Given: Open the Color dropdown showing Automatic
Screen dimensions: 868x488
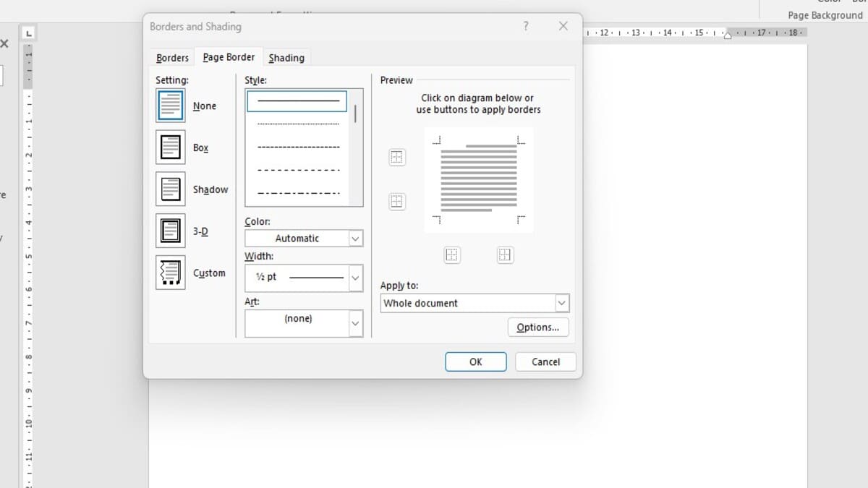Looking at the screenshot, I should (x=304, y=238).
